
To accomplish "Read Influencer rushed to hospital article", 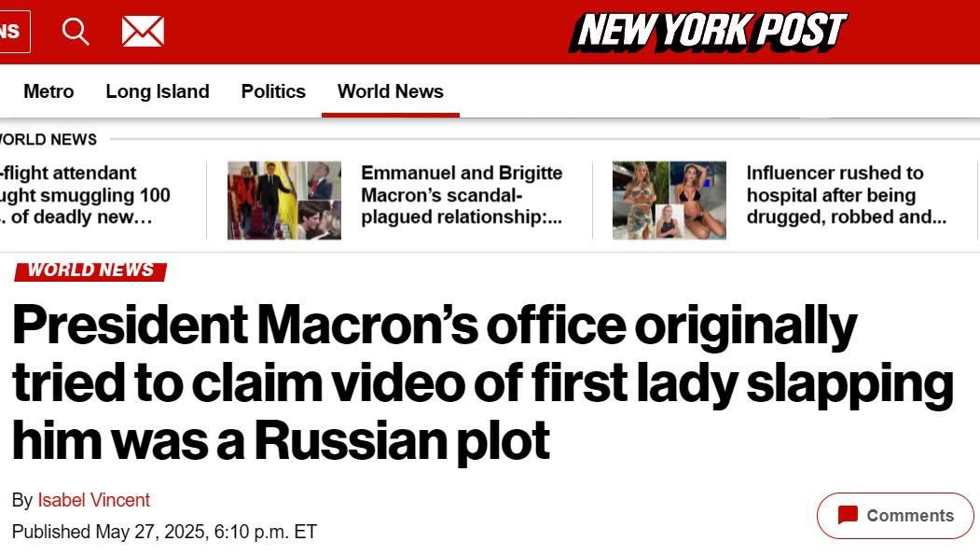I will point(845,195).
